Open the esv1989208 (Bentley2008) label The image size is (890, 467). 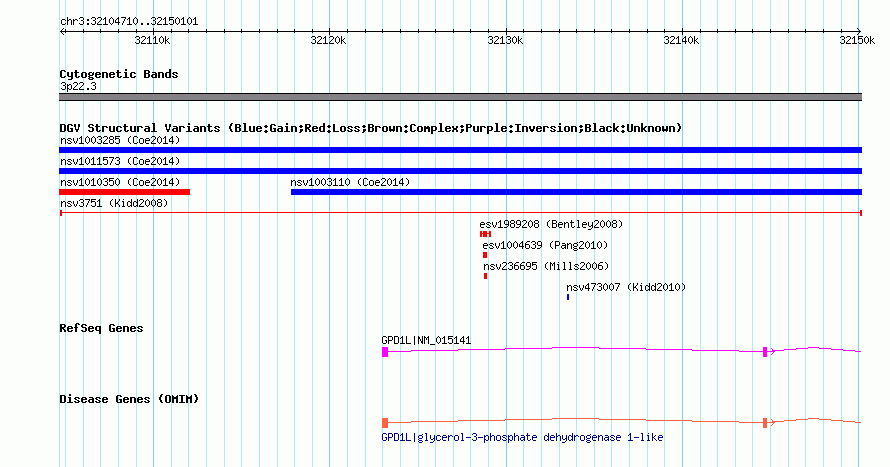pos(551,224)
